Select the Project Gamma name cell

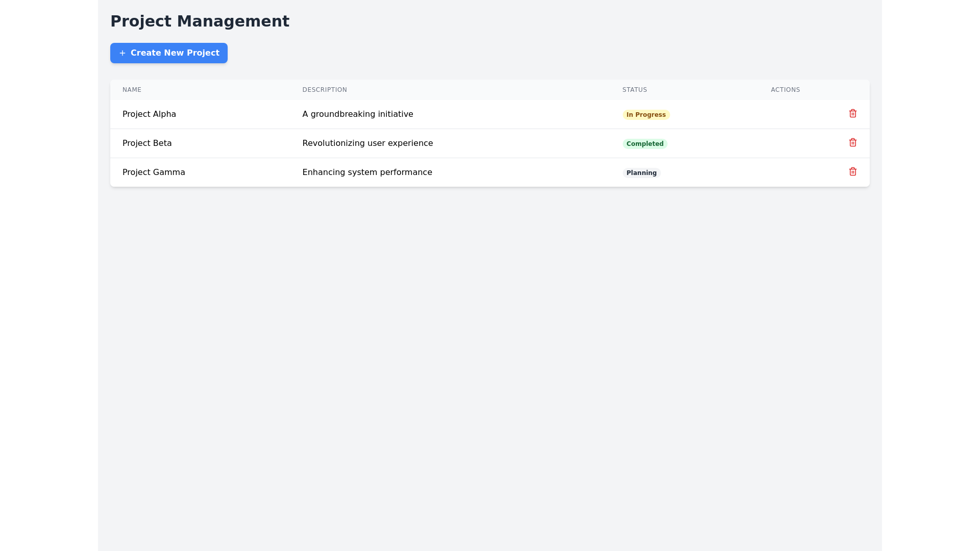tap(200, 172)
